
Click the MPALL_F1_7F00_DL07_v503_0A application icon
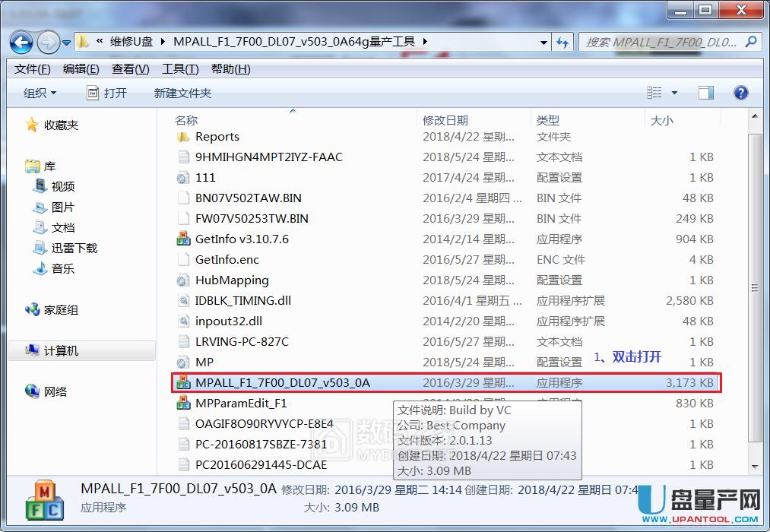pos(182,382)
